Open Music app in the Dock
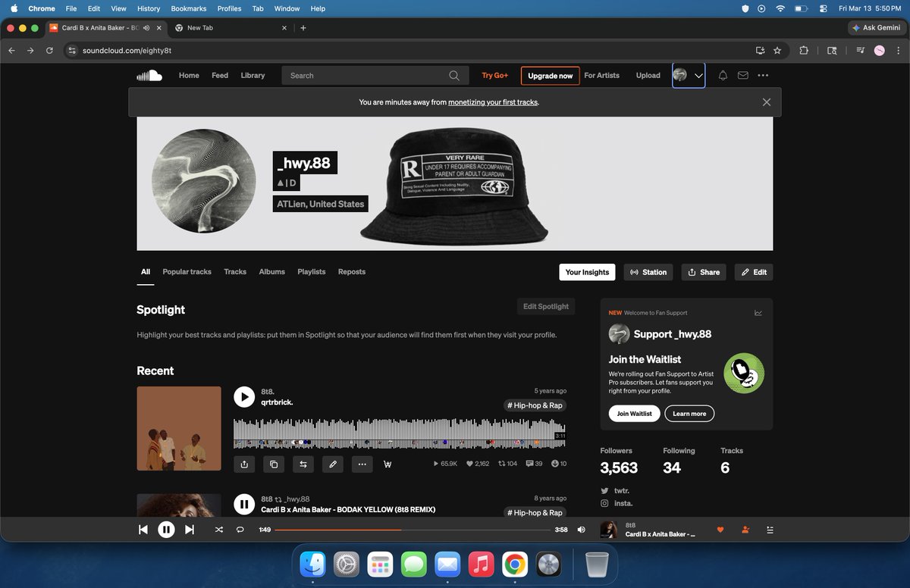Screen dimensions: 910x588 tap(481, 565)
